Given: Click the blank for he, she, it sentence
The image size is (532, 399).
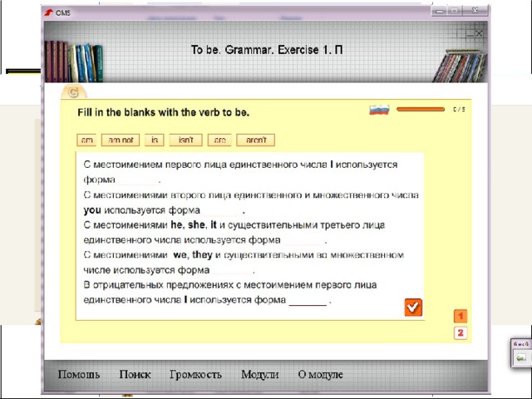Looking at the screenshot, I should click(303, 240).
